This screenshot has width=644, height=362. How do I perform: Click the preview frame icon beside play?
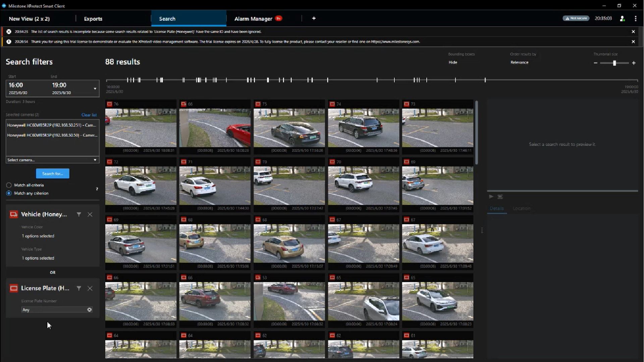pos(500,197)
